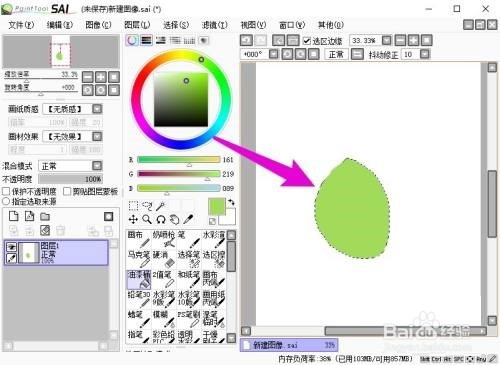Open the 图层(L) menu
Viewport: 500px width, 365px height.
(137, 25)
